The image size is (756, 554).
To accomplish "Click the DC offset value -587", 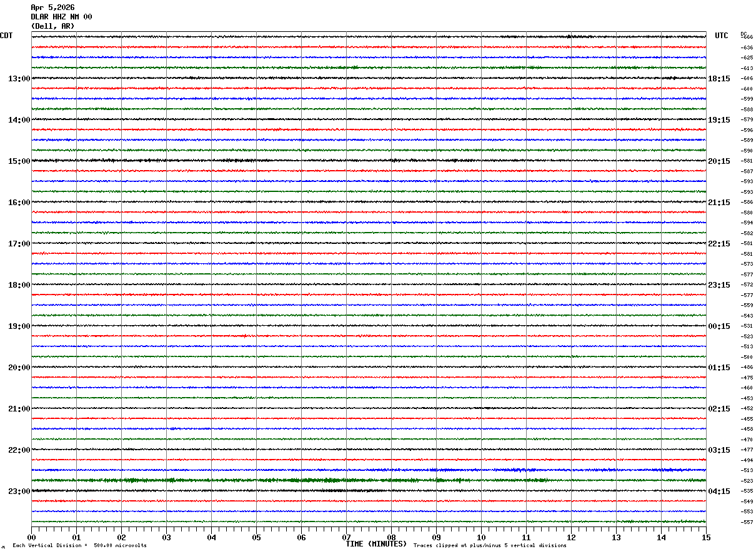I will 747,171.
